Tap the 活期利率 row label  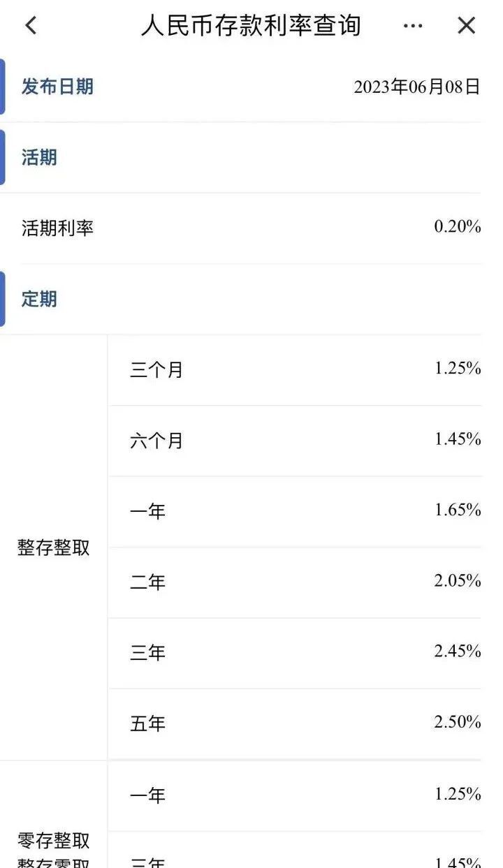click(x=57, y=228)
